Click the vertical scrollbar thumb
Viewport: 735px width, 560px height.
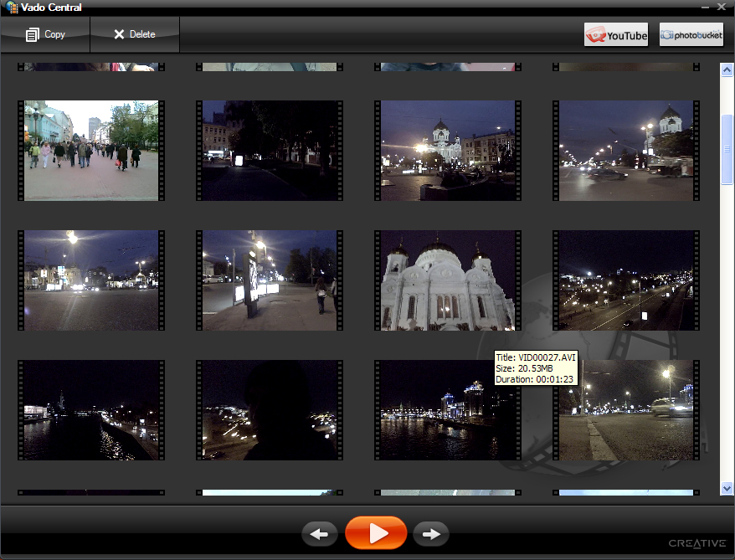[727, 151]
